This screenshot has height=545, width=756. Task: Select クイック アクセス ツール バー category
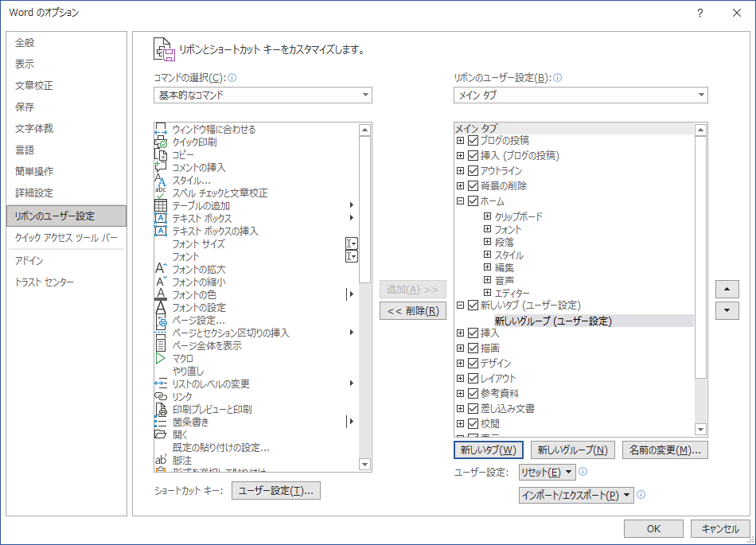point(66,238)
